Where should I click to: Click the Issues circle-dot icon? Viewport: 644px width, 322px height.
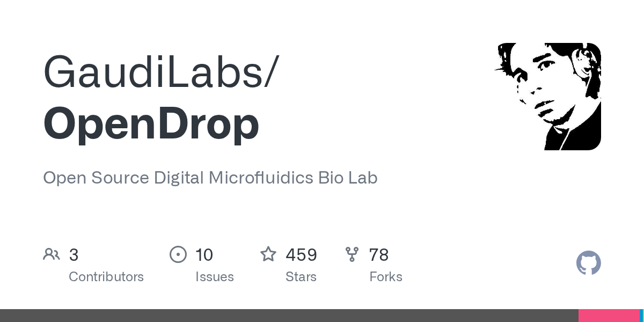(x=178, y=254)
